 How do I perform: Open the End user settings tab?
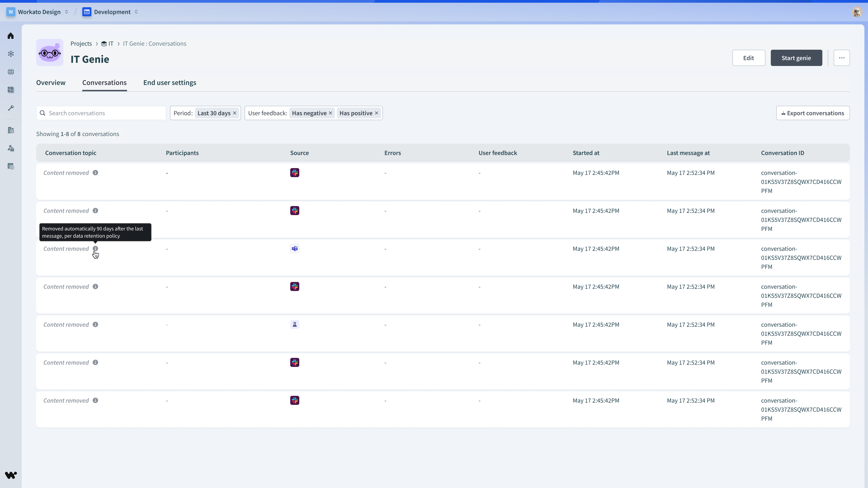point(170,83)
